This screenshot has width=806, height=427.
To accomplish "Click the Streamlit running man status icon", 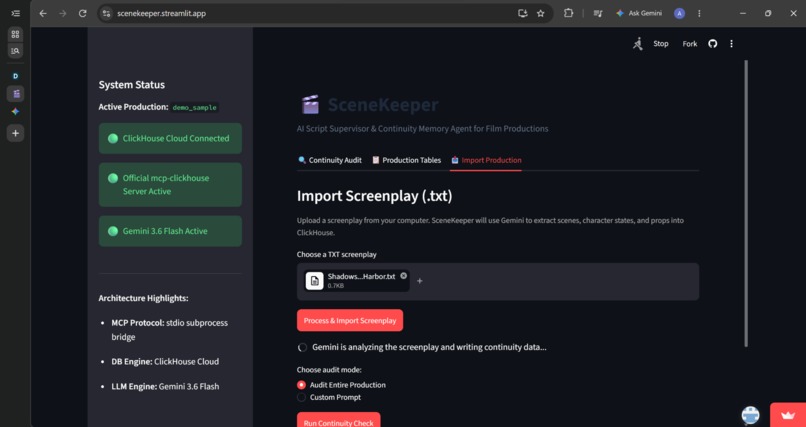I will coord(638,44).
